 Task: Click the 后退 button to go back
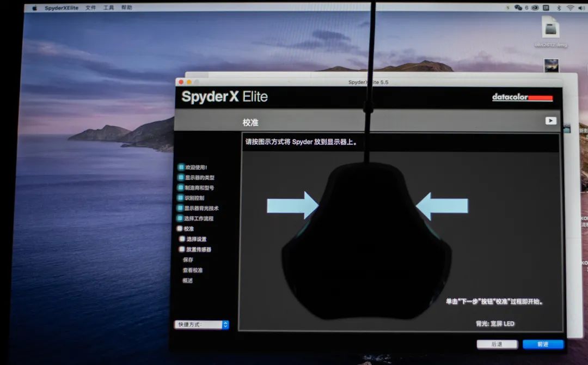click(x=497, y=344)
